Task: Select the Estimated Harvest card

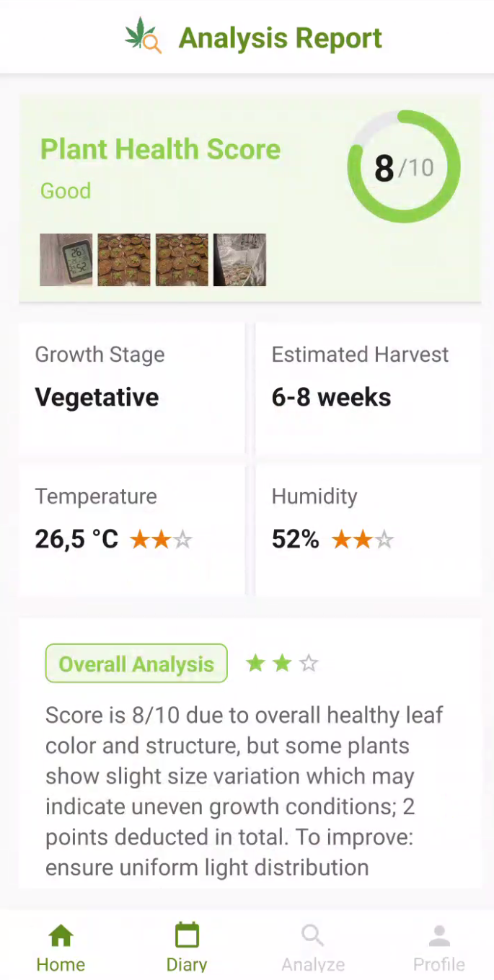Action: tap(368, 387)
